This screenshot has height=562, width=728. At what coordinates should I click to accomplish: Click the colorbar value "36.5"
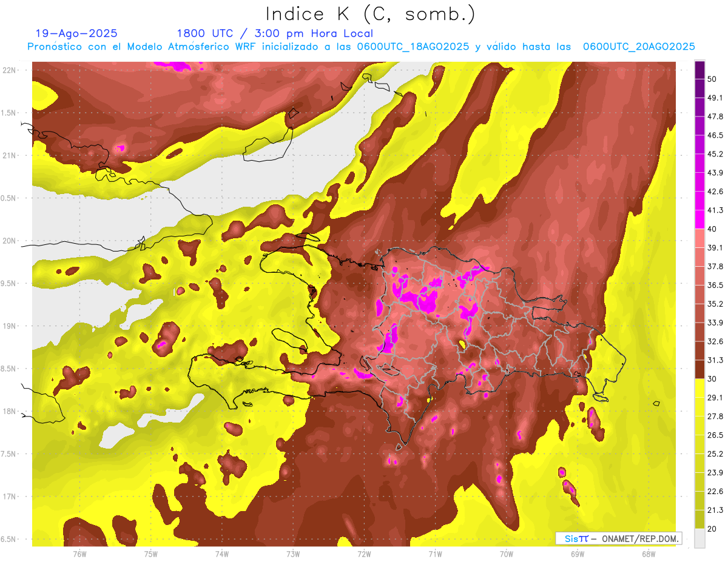715,285
